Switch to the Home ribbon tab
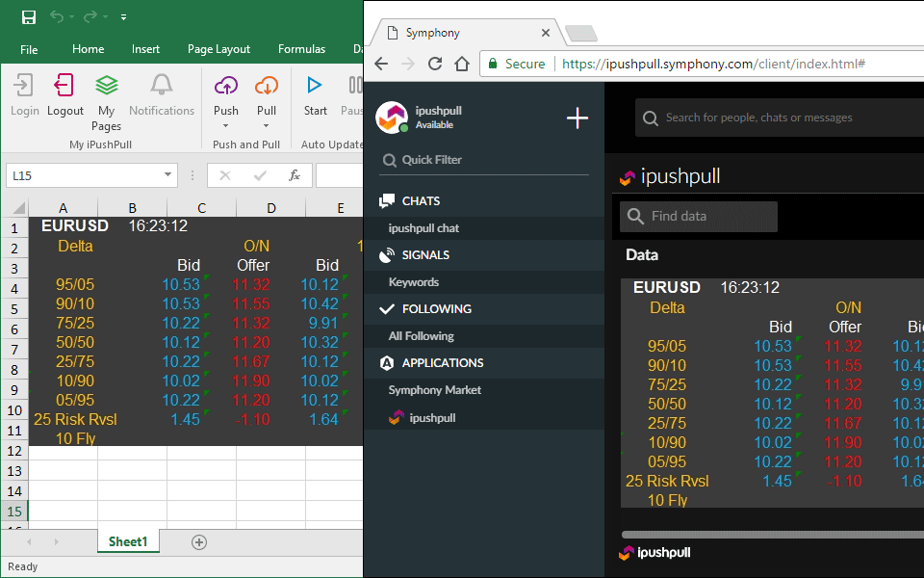This screenshot has width=924, height=578. click(x=88, y=49)
